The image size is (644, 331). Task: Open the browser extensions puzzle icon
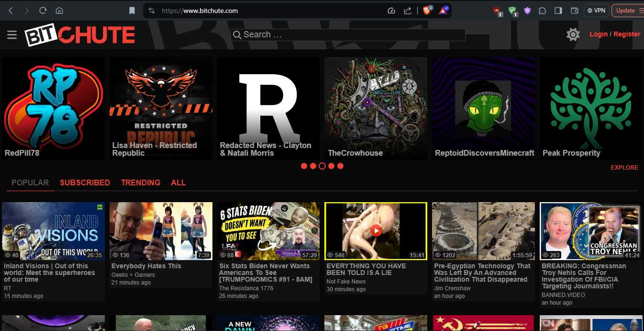(x=543, y=11)
